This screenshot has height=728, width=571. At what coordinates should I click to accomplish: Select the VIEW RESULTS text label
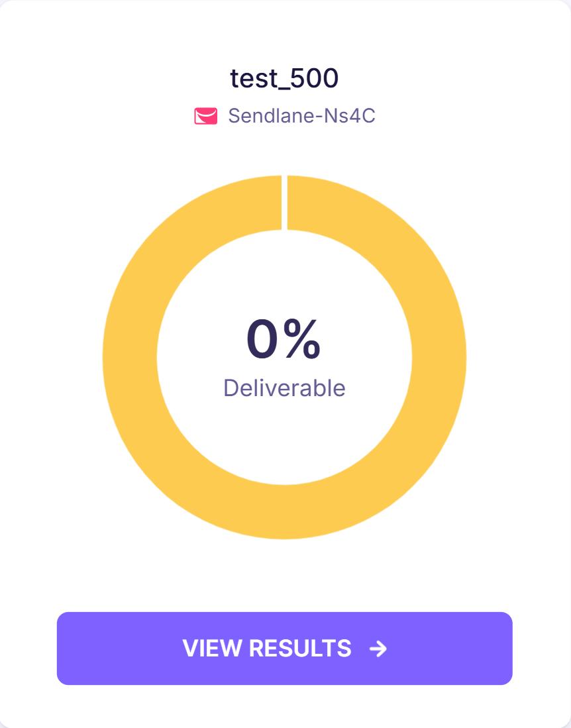pos(267,648)
